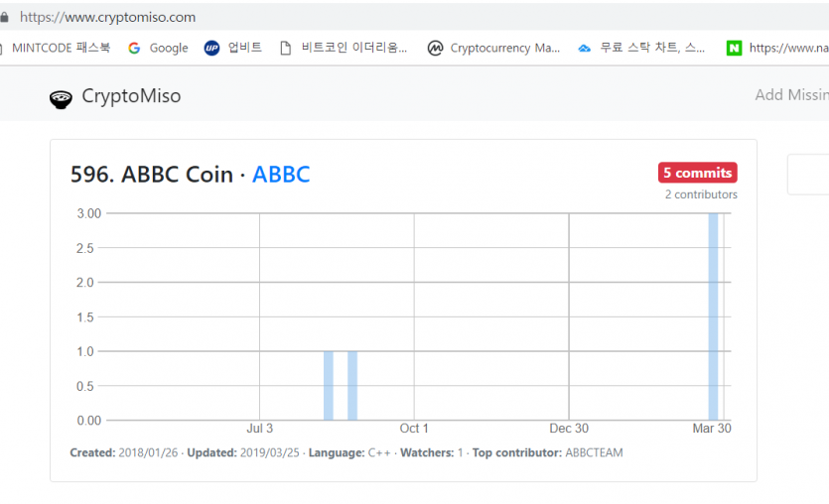Select the 3.00 y-axis label

pyautogui.click(x=88, y=213)
